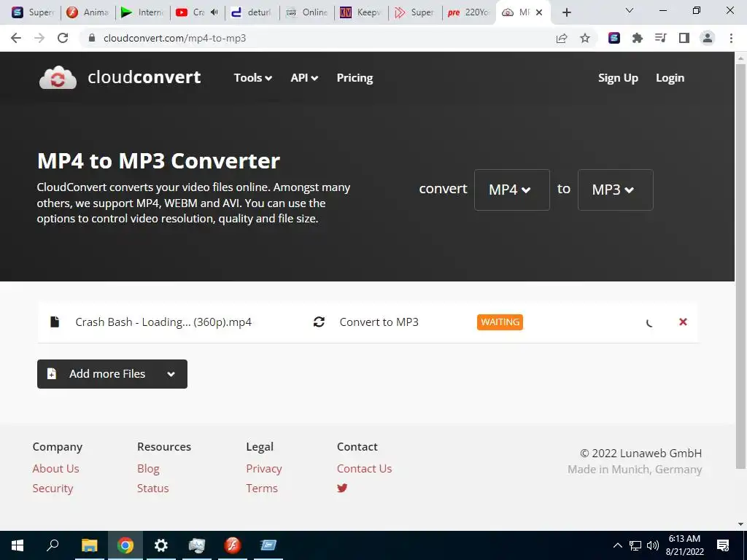Click the cloudconvert cloud logo

58,77
